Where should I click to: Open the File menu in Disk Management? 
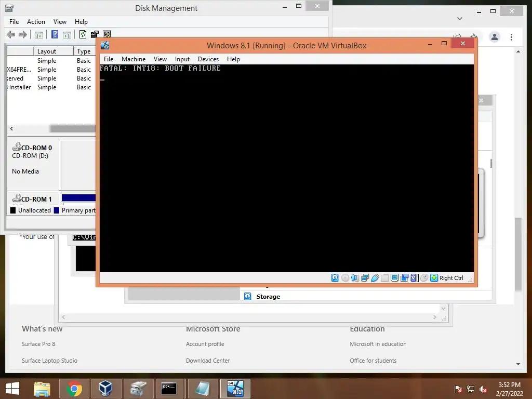click(x=14, y=22)
